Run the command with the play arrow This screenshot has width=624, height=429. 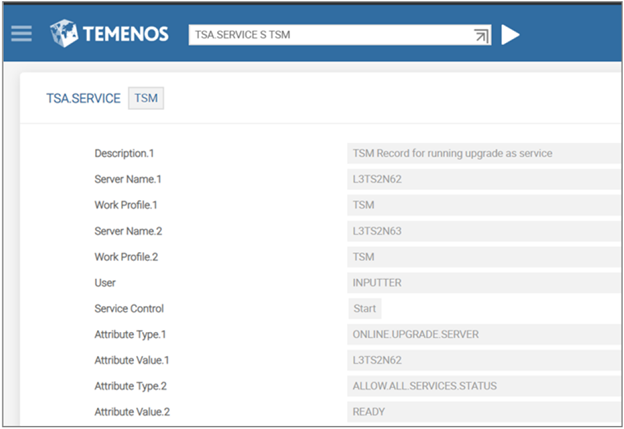pos(510,35)
